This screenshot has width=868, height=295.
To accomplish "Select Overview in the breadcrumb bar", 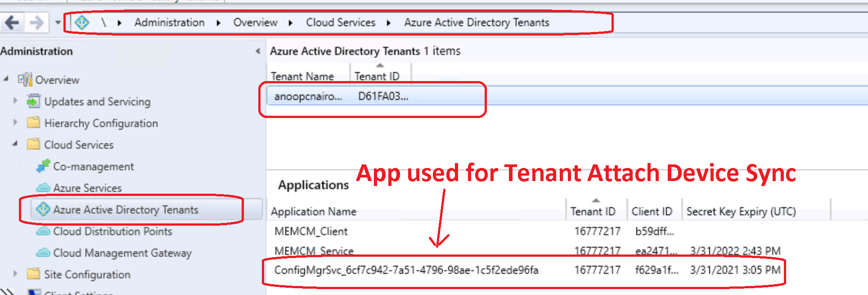I will tap(255, 22).
